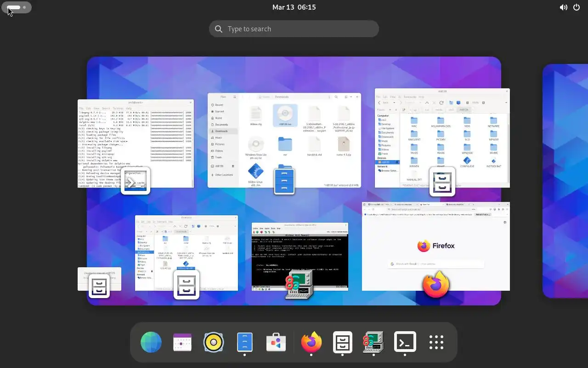Open the blue Files cabinet icon in the dock
The image size is (588, 368).
[245, 343]
